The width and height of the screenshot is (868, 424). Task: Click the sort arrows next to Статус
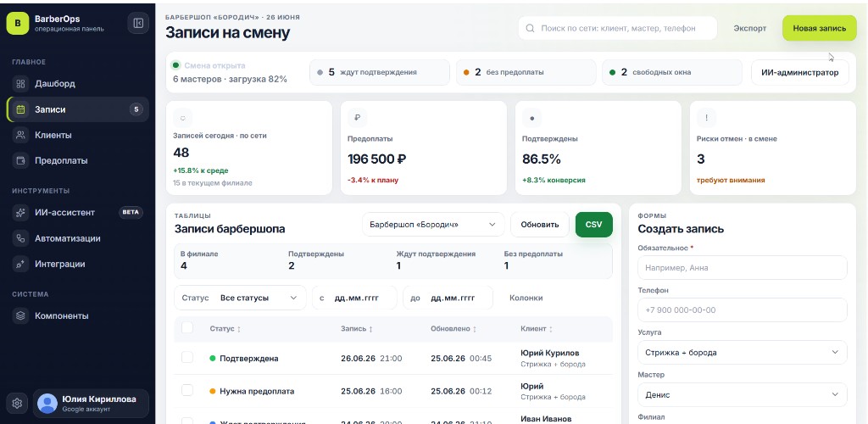click(x=239, y=329)
